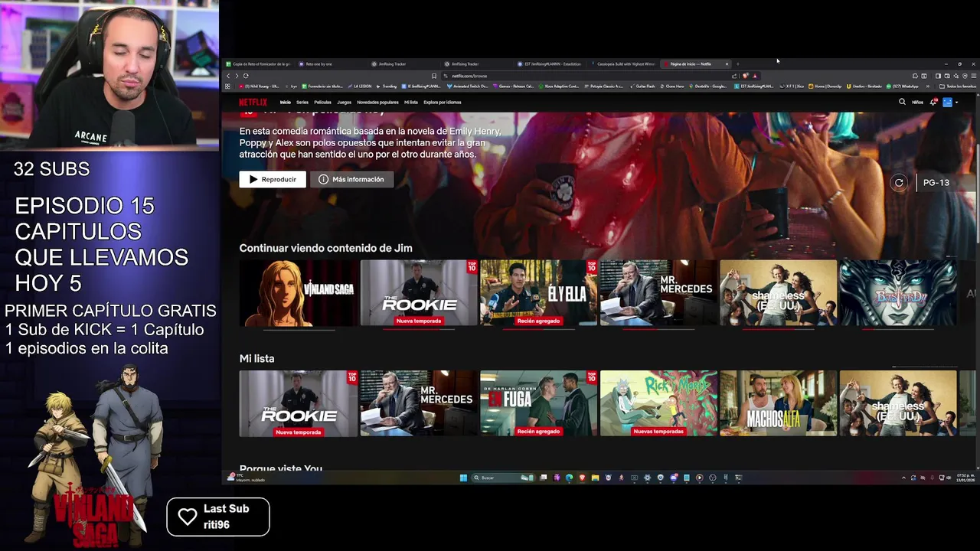The height and width of the screenshot is (551, 980).
Task: Resume Vinland Saga in Continuar viendo
Action: pos(298,293)
